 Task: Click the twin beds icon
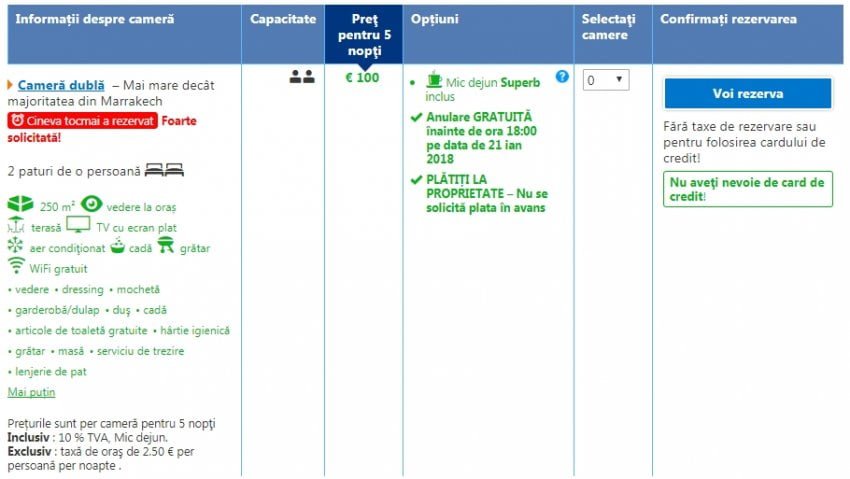click(165, 170)
